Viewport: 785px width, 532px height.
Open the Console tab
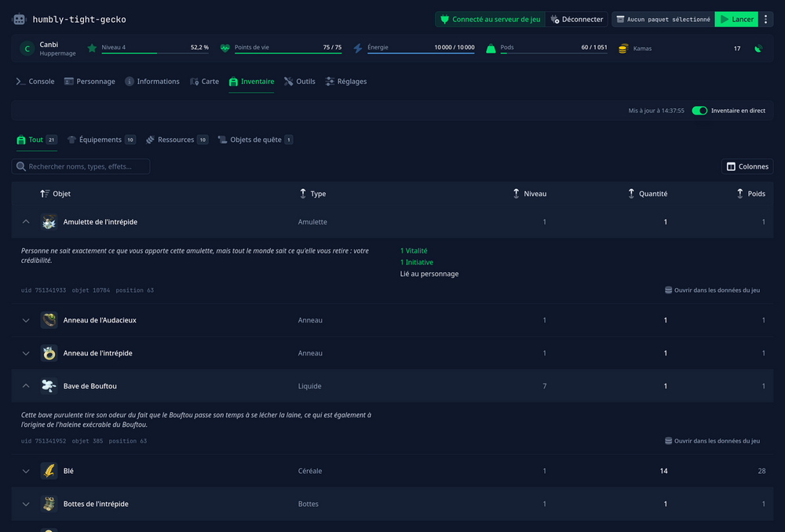tap(35, 82)
